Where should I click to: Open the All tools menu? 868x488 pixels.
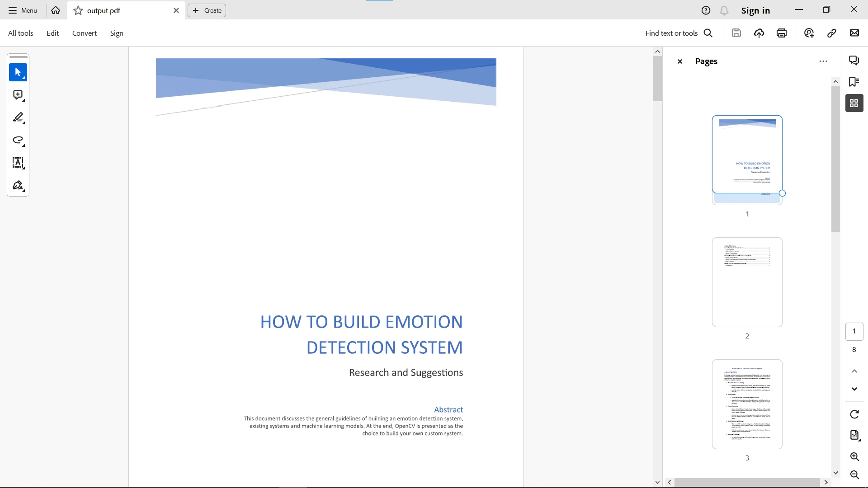[x=21, y=33]
